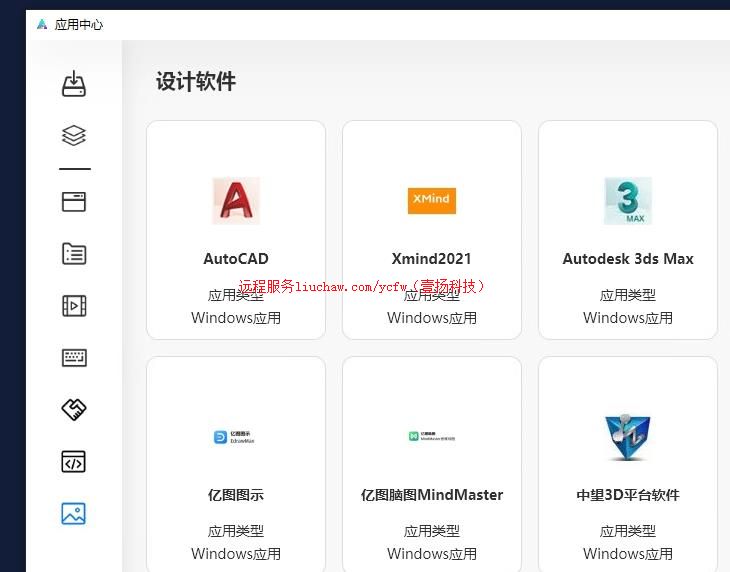Click 应用类型 label under 亿图脑图MindMaster
The image size is (730, 572).
(x=432, y=531)
